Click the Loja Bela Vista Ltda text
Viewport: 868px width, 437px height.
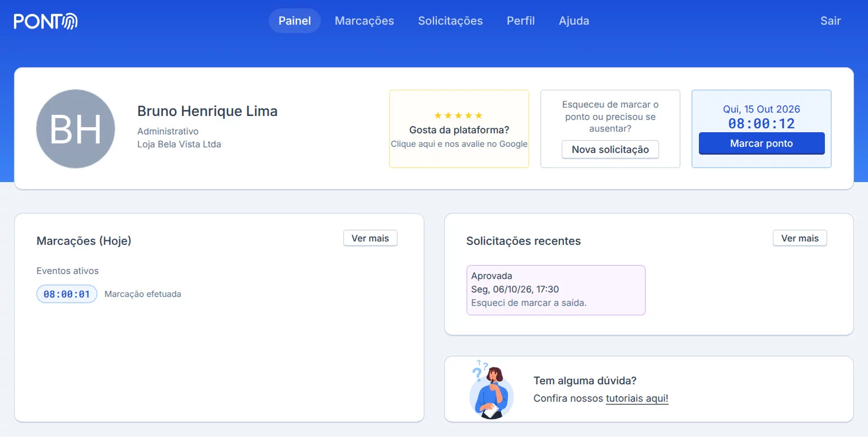[179, 144]
